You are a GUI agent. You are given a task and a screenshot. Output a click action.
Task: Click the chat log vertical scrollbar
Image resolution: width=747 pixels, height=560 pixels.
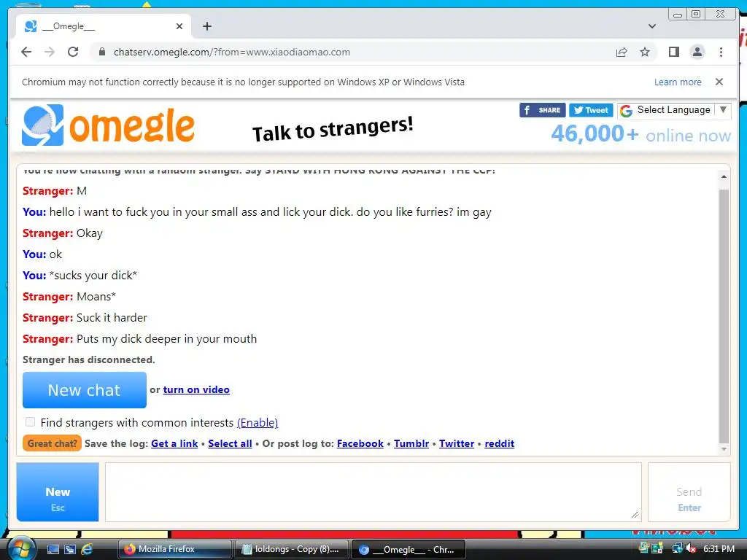point(724,316)
